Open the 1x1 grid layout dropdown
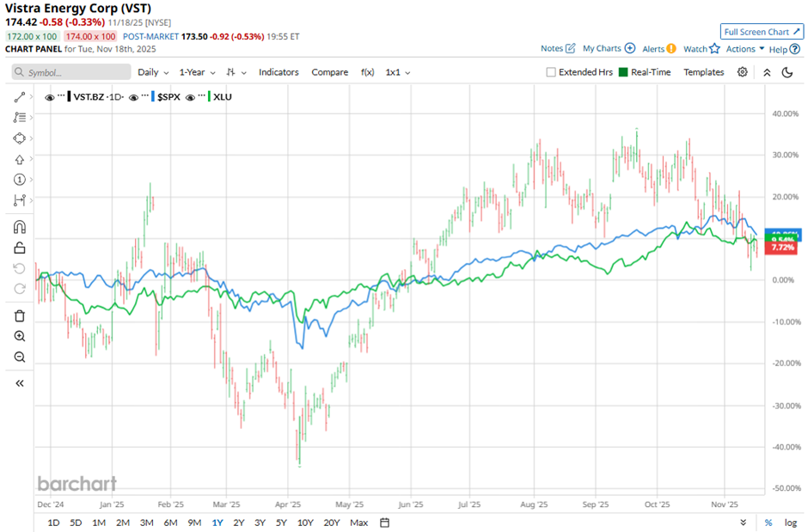Image resolution: width=808 pixels, height=532 pixels. (x=398, y=72)
